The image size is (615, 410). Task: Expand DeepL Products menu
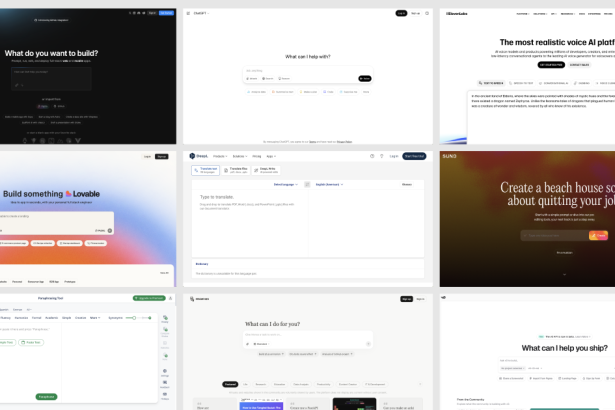coord(220,156)
